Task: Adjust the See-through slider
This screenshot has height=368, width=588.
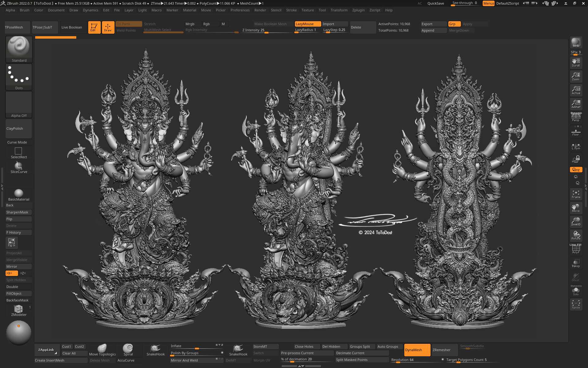Action: tap(465, 3)
